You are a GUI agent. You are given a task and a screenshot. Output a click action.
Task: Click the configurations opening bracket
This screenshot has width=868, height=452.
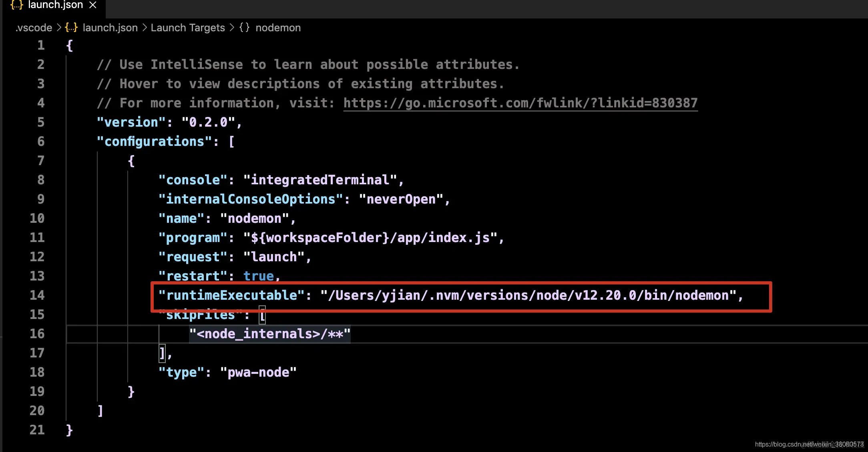231,141
